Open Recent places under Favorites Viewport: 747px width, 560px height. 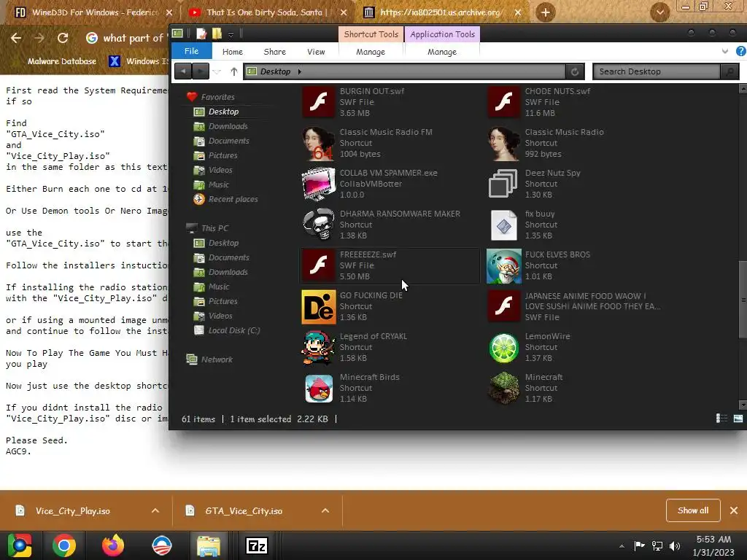pyautogui.click(x=226, y=199)
